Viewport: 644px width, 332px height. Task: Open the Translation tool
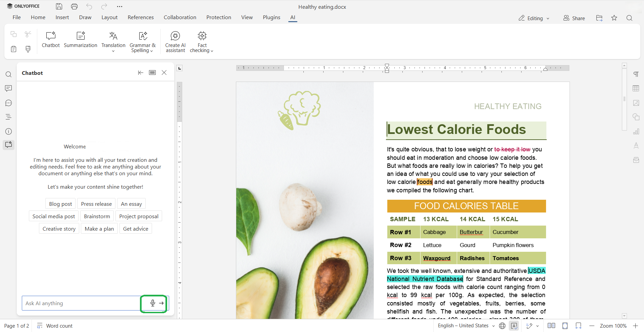113,40
